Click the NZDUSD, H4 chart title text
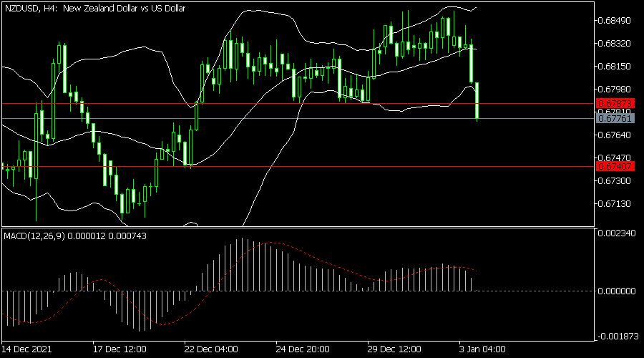This screenshot has height=358, width=644. 95,8
